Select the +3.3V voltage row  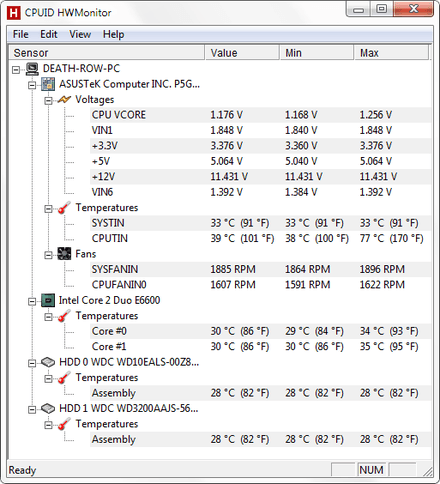click(260, 146)
